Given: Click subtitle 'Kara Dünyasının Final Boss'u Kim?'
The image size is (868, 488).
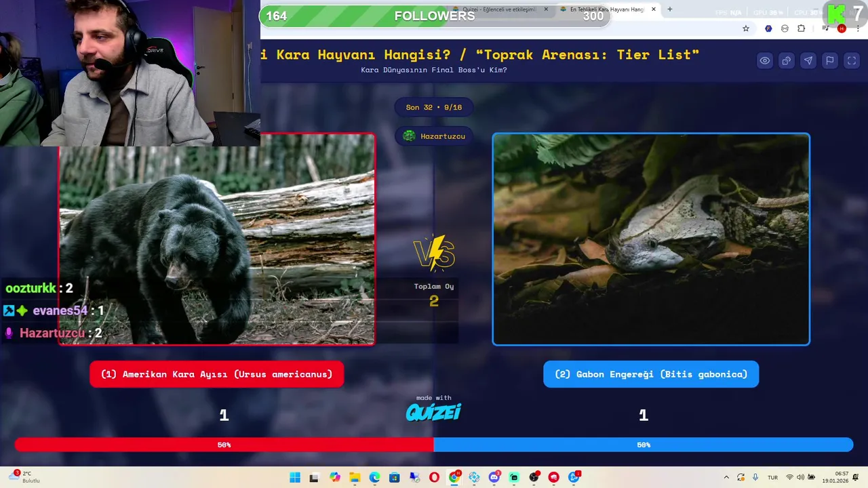Looking at the screenshot, I should [434, 70].
